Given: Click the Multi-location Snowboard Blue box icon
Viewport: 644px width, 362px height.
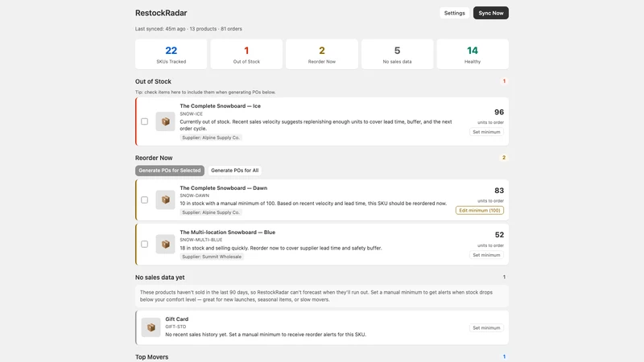Looking at the screenshot, I should tap(165, 245).
